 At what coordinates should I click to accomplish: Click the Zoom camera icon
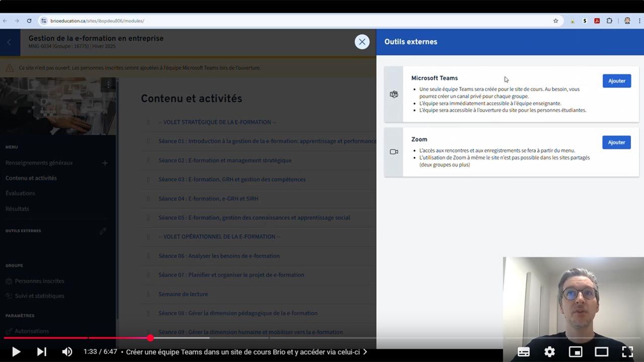tap(394, 152)
